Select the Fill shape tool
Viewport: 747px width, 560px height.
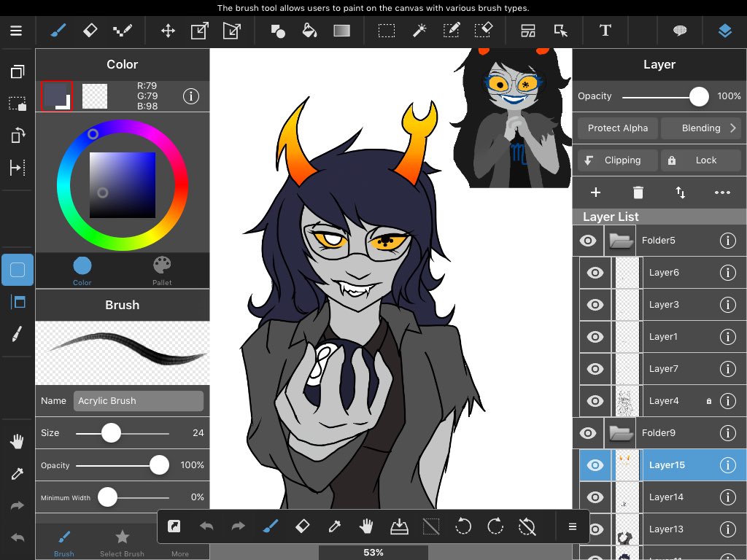pyautogui.click(x=278, y=31)
